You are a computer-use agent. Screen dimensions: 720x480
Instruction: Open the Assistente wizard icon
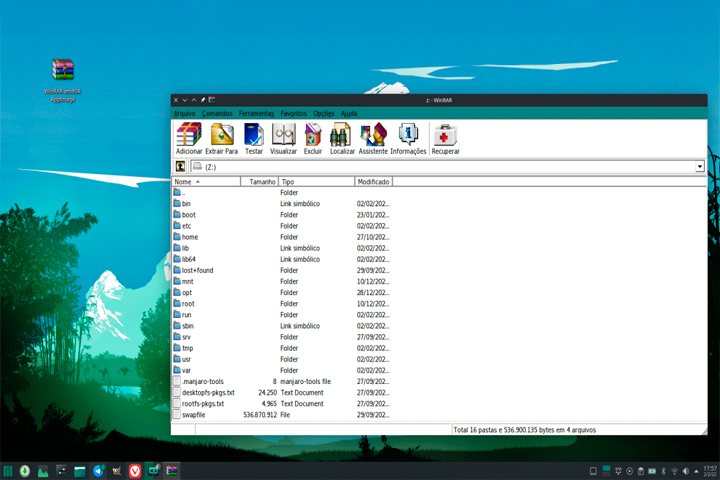tap(373, 138)
